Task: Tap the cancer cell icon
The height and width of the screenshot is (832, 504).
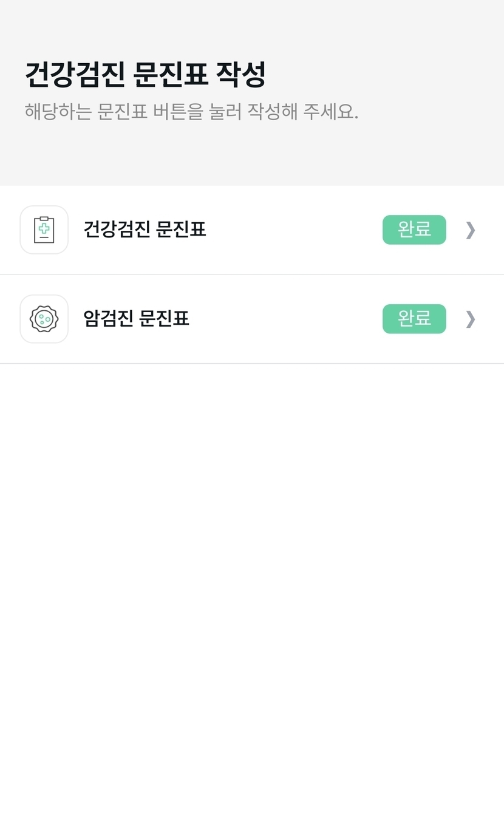Action: [44, 319]
